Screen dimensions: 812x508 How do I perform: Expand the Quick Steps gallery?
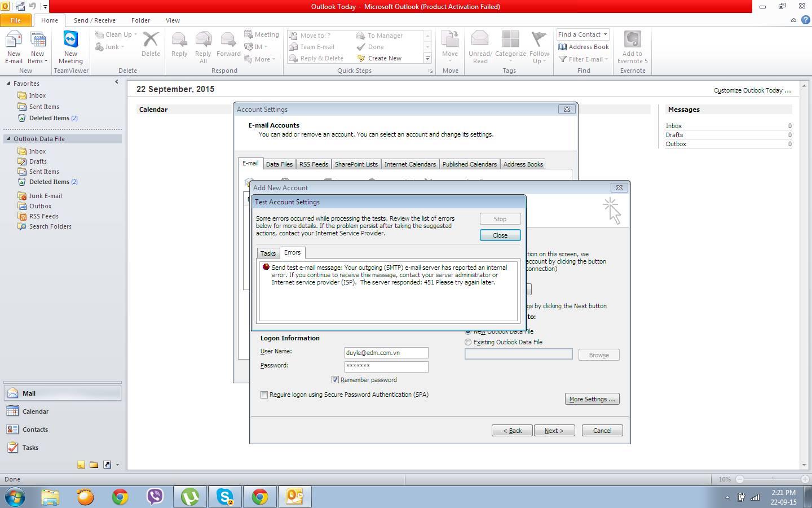427,59
